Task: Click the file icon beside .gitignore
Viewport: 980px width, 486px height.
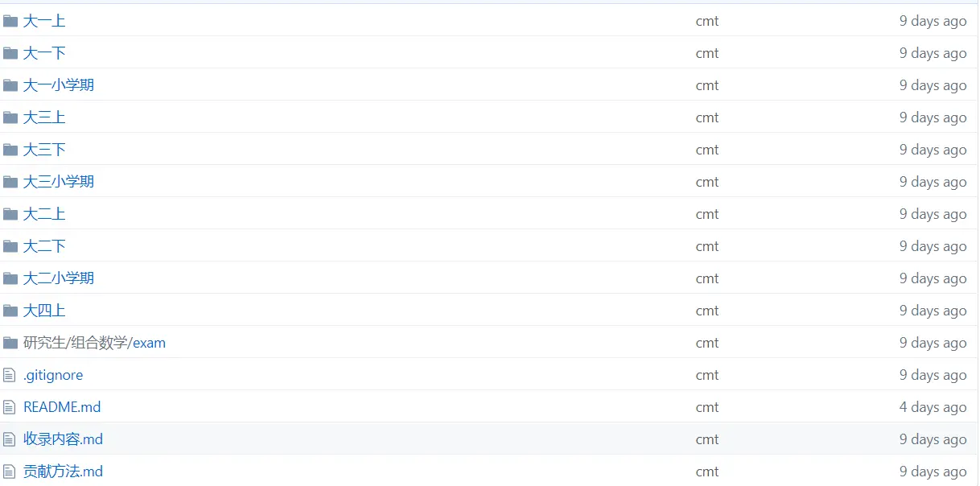Action: pos(10,375)
